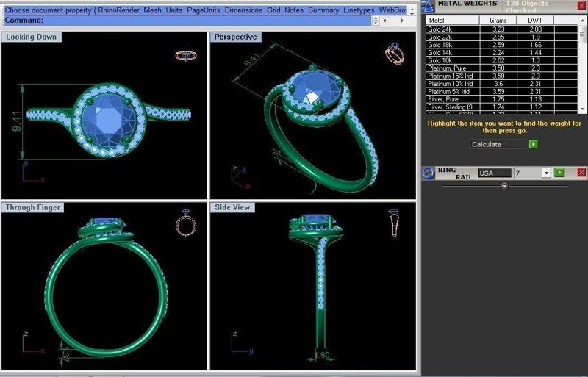
Task: Select the Platinum 5% Irid row
Action: (x=502, y=92)
